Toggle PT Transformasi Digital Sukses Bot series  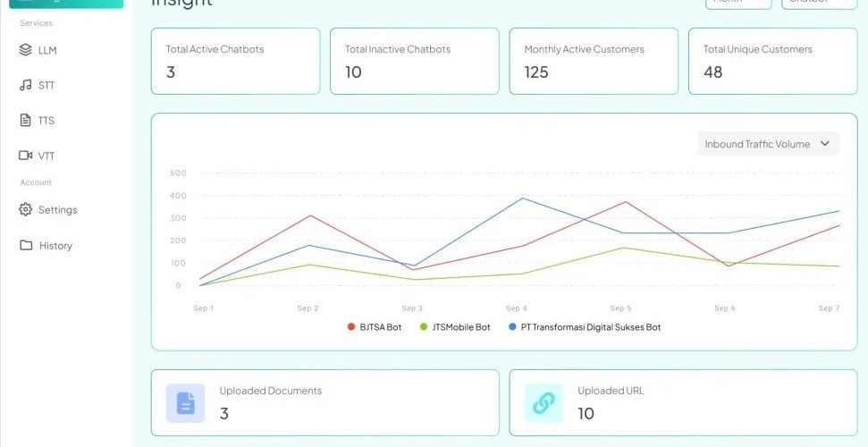584,327
